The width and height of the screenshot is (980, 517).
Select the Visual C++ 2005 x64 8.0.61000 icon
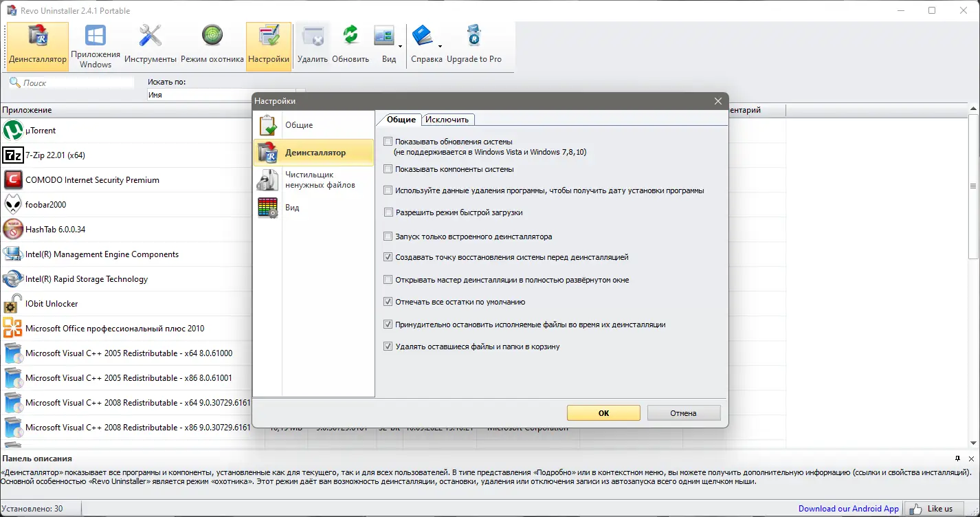click(x=13, y=353)
